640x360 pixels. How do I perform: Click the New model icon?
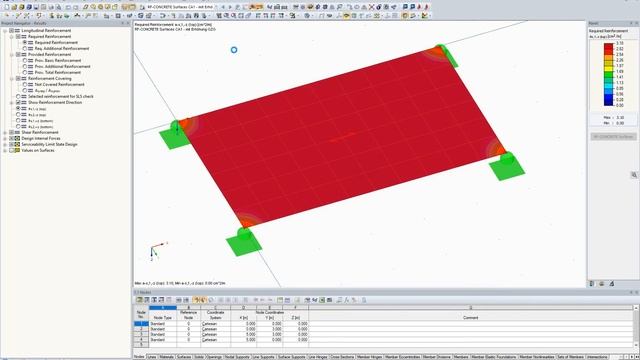(7, 7)
